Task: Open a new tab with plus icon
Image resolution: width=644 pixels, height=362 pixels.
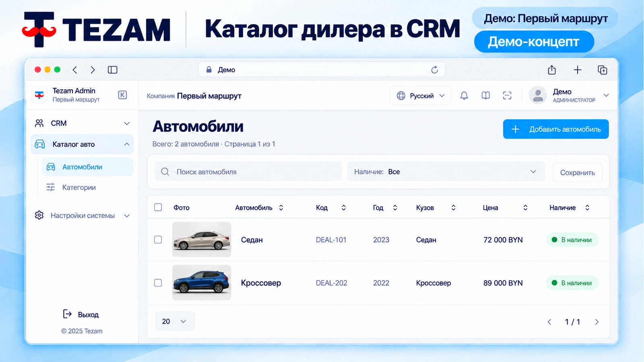Action: tap(578, 70)
